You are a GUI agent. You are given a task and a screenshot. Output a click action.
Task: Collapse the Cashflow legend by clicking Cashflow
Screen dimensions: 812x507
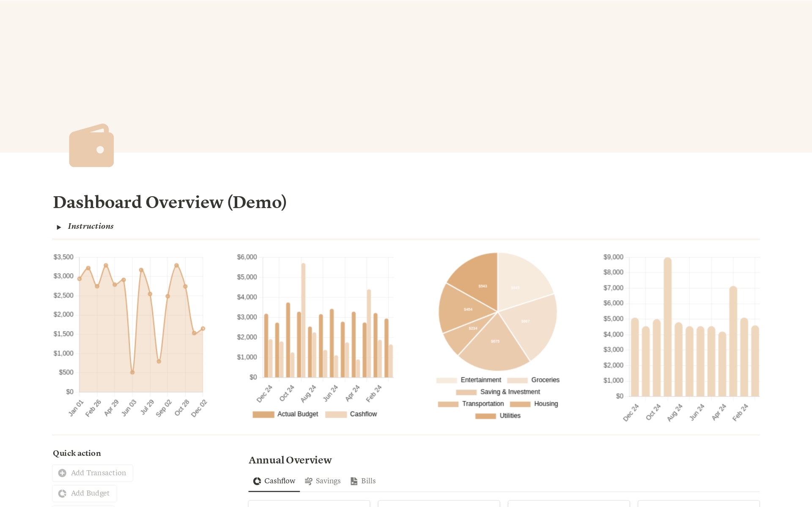pyautogui.click(x=363, y=414)
